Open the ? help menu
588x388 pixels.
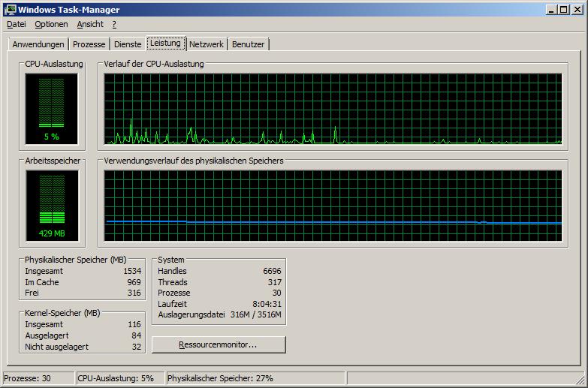[x=114, y=24]
